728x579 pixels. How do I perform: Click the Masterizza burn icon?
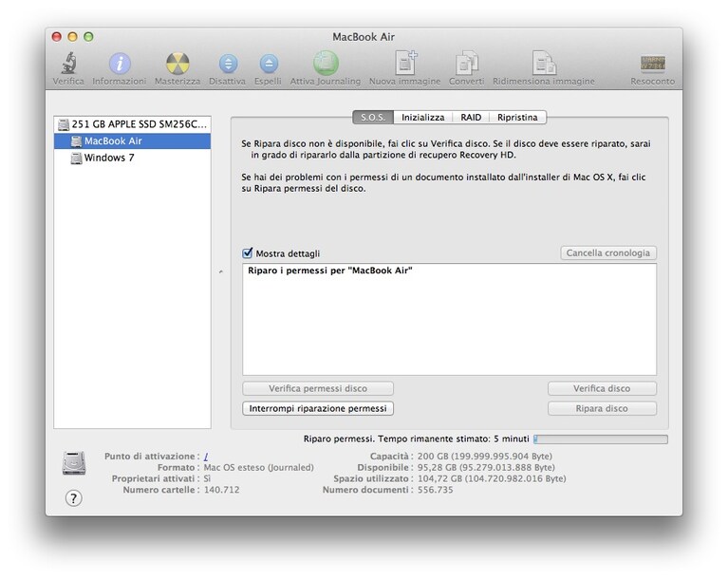(x=177, y=64)
